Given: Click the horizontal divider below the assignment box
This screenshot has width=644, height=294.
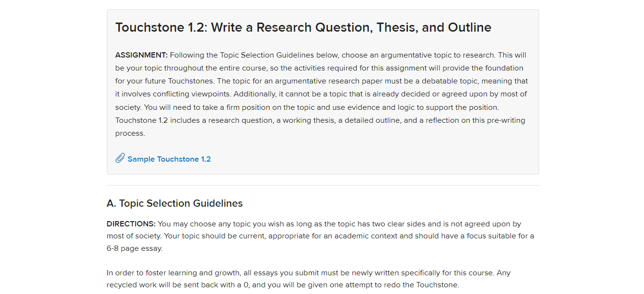Looking at the screenshot, I should tap(323, 185).
